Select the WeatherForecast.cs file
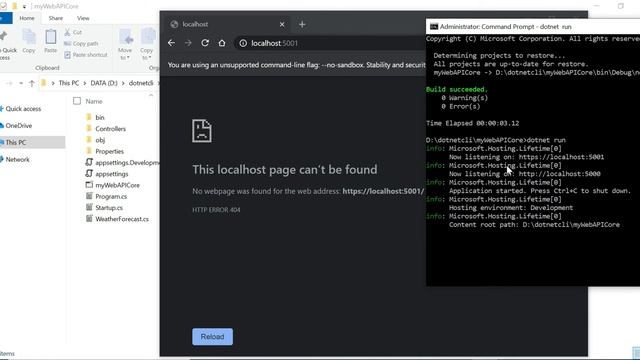The width and height of the screenshot is (640, 360). click(x=122, y=219)
